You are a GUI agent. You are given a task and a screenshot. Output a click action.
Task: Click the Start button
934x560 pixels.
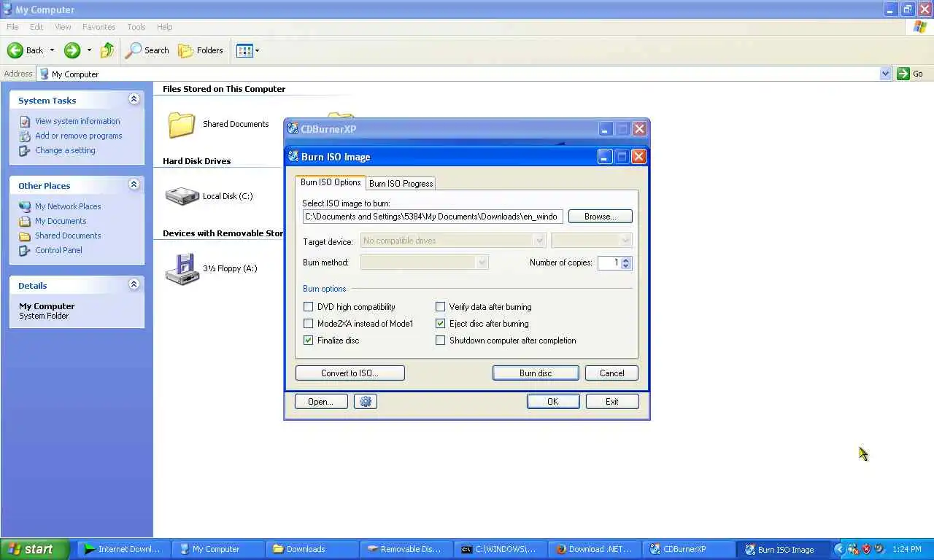coord(35,549)
